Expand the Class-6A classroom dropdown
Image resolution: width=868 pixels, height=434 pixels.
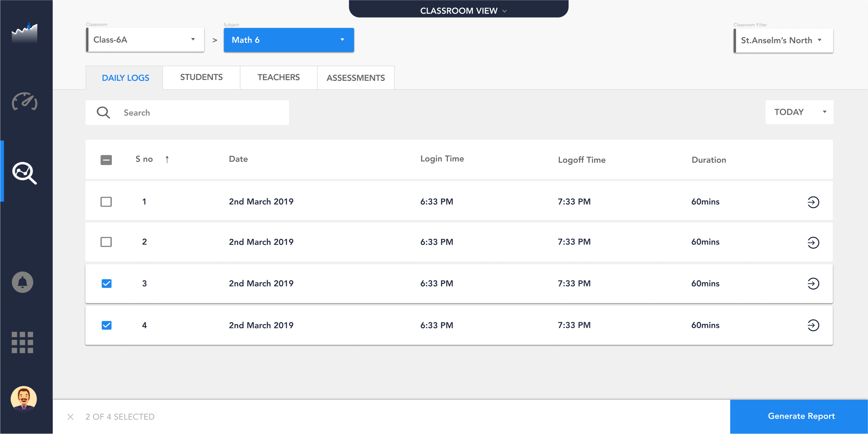click(145, 40)
